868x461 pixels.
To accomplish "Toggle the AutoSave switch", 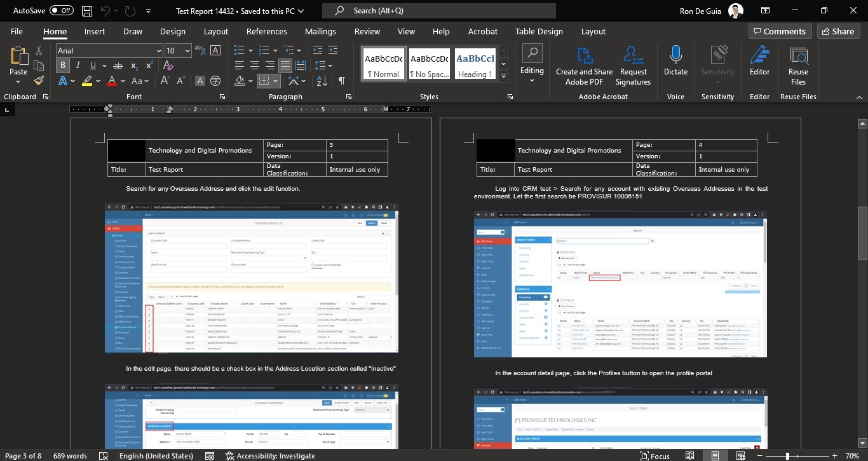I will coord(62,11).
